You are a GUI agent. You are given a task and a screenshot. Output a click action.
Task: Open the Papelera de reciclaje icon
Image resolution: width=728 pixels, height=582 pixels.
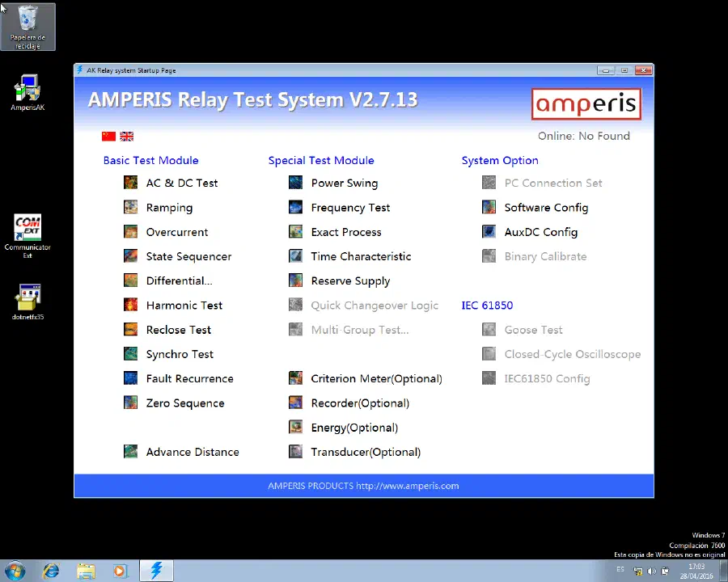pyautogui.click(x=28, y=27)
